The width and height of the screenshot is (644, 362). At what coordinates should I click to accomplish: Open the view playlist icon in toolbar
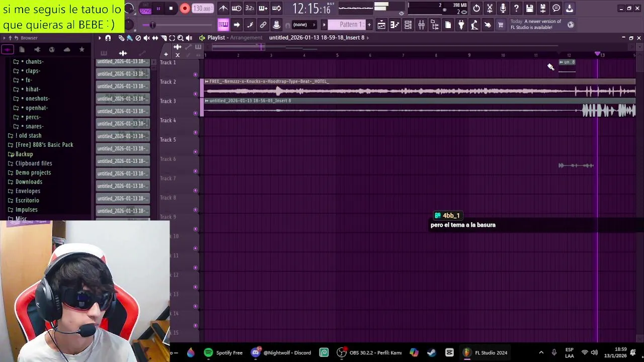381,25
